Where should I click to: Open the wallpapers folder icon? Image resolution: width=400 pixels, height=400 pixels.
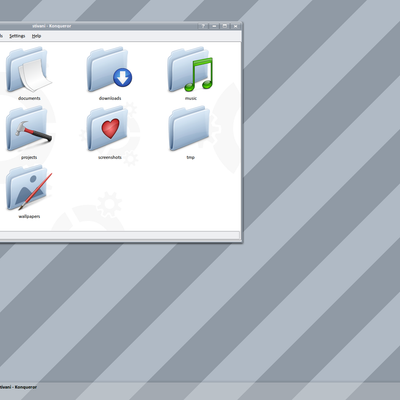pos(29,188)
